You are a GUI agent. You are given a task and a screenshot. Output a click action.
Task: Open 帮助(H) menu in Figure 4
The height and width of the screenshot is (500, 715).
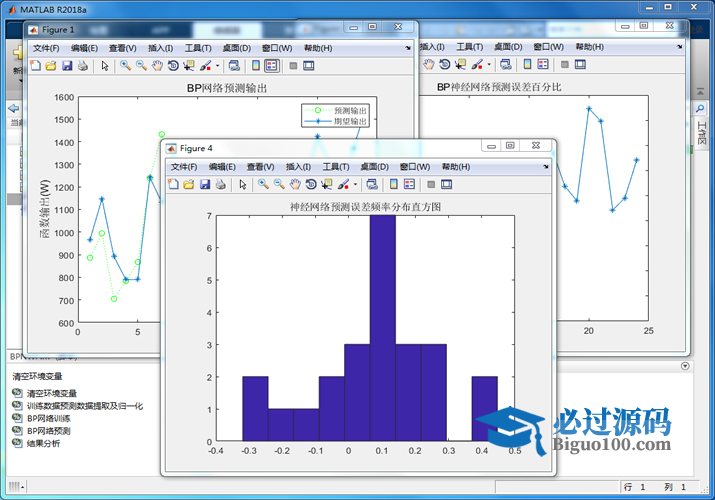pos(456,167)
